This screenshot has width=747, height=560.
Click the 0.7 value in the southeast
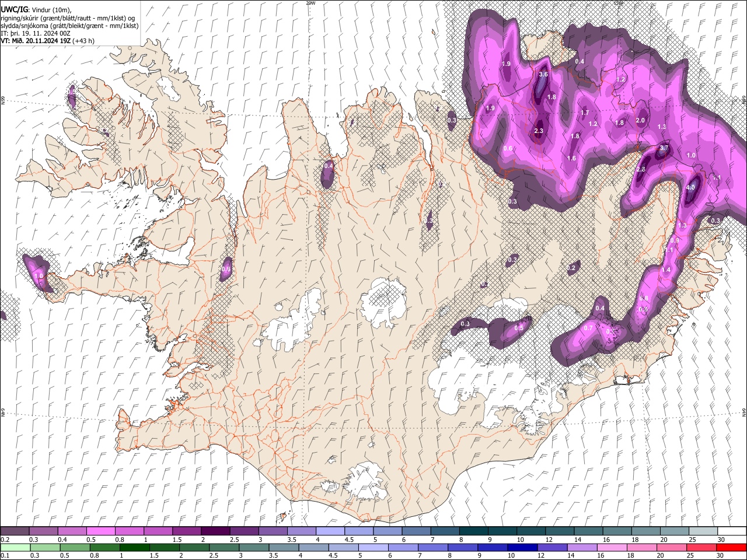pyautogui.click(x=588, y=328)
